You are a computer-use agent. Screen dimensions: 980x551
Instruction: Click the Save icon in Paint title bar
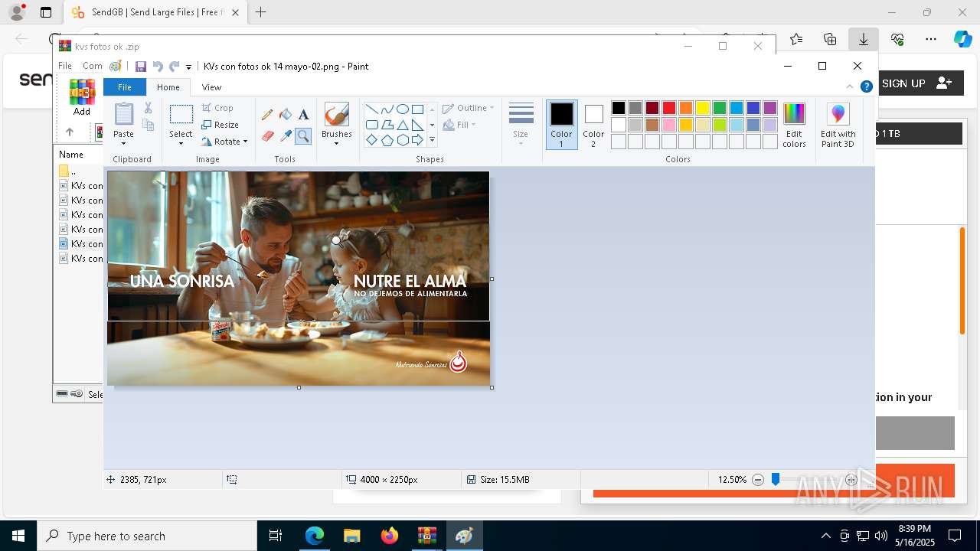[141, 67]
